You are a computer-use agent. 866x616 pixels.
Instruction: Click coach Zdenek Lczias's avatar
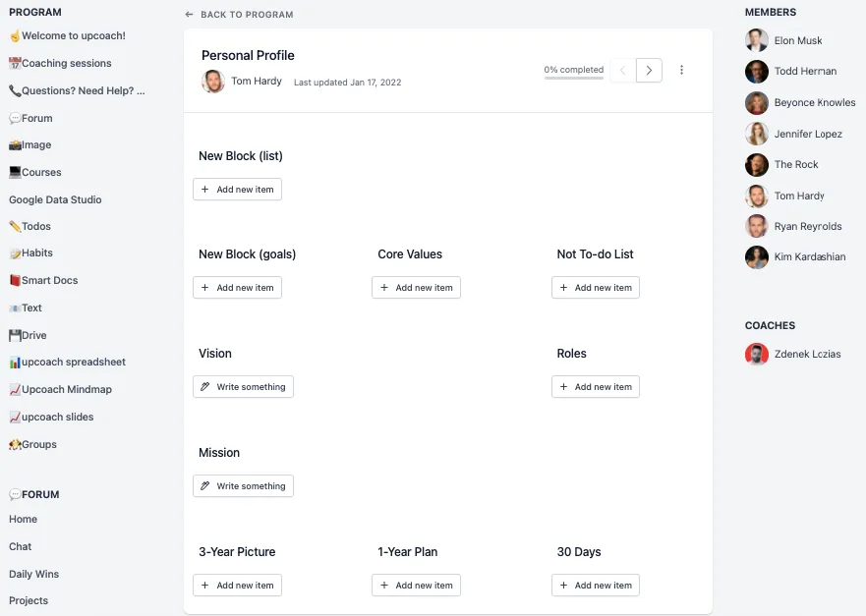pyautogui.click(x=756, y=354)
